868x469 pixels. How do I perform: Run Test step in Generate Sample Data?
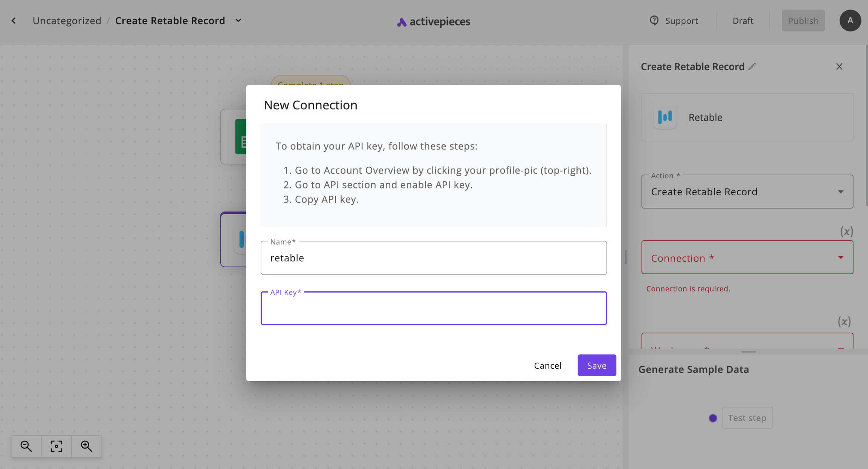tap(747, 418)
